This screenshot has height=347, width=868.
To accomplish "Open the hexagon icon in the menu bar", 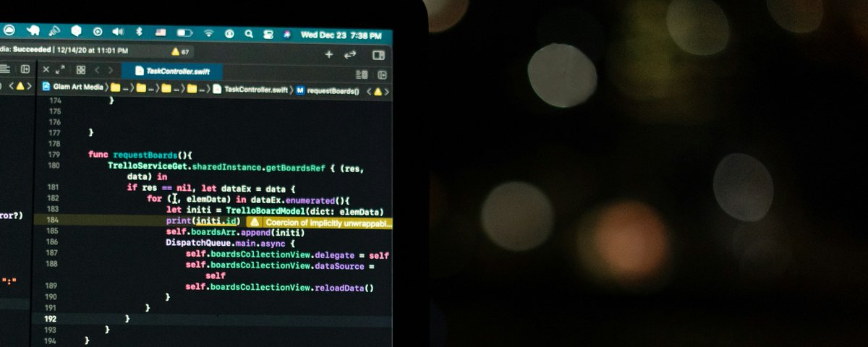I will (76, 31).
